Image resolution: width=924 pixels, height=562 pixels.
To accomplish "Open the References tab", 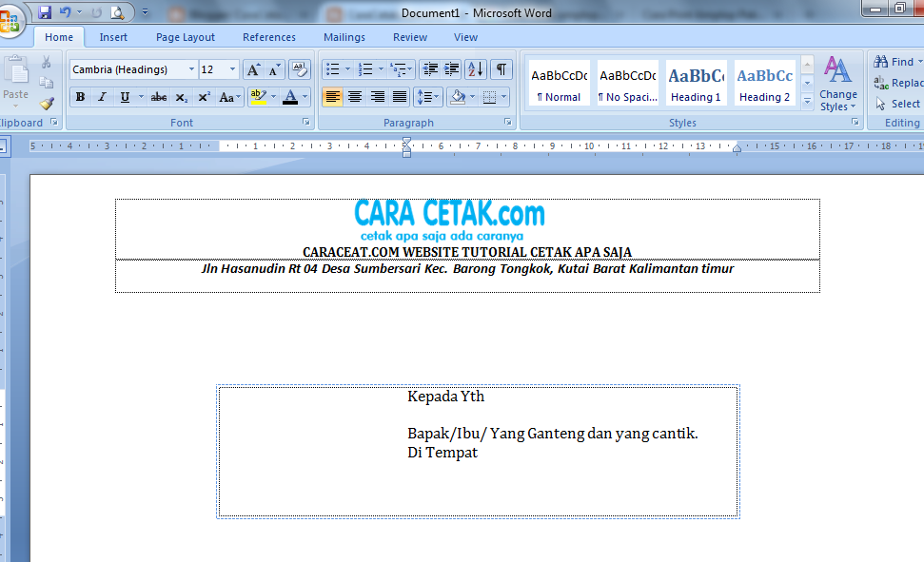I will (269, 37).
